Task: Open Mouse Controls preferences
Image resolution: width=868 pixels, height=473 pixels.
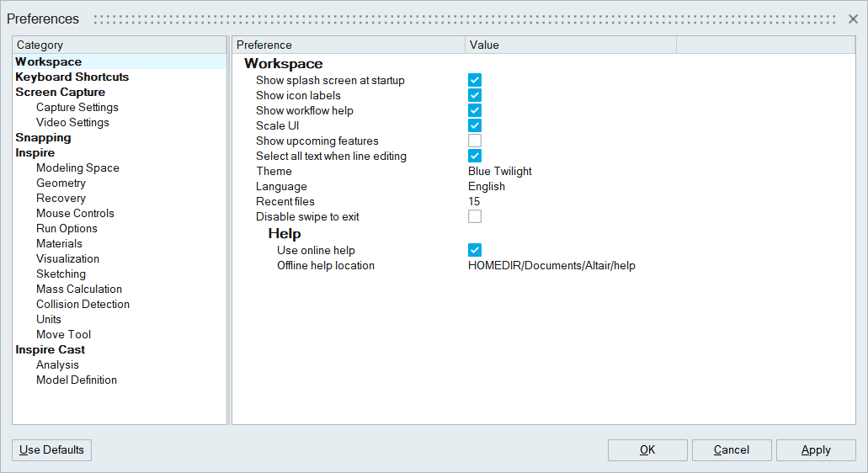Action: pyautogui.click(x=75, y=214)
